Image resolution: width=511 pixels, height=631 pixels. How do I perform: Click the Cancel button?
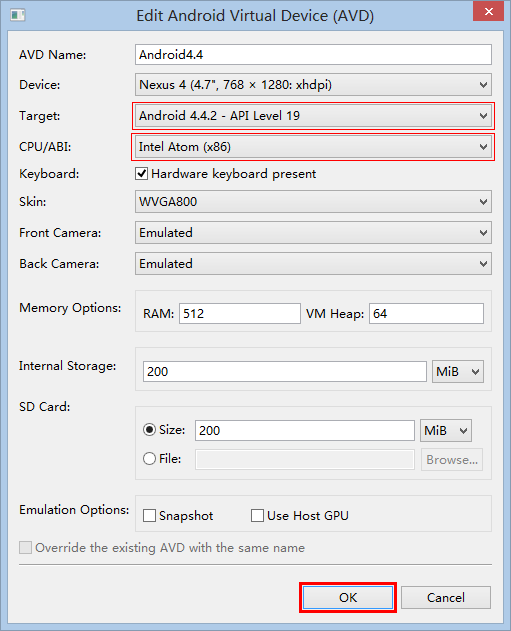pos(446,598)
